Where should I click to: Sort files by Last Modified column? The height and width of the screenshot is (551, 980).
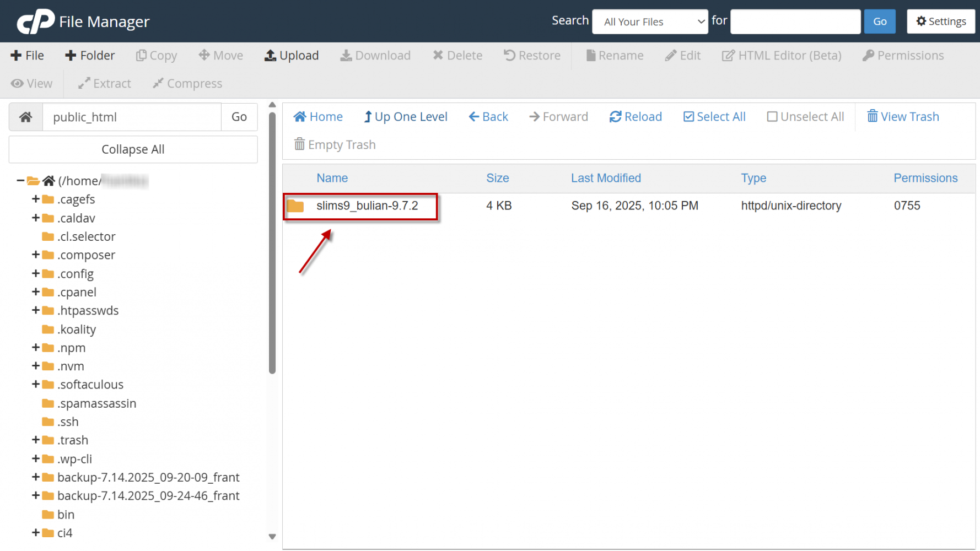click(x=606, y=178)
